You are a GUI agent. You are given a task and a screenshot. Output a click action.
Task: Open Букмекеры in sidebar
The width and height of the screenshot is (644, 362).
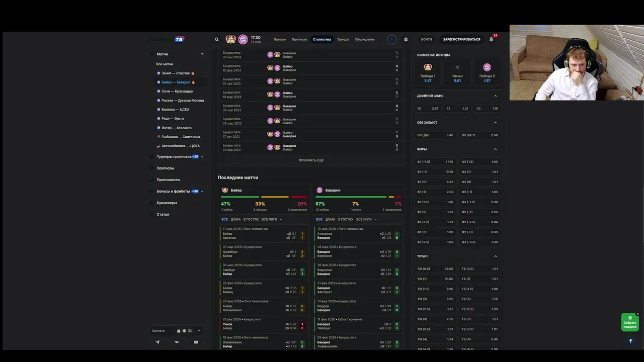tap(167, 203)
